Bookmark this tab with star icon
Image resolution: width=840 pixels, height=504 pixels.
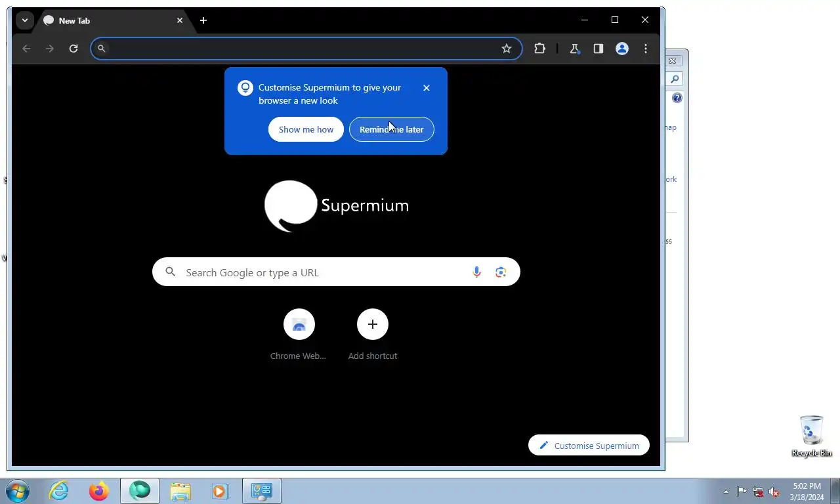point(507,49)
